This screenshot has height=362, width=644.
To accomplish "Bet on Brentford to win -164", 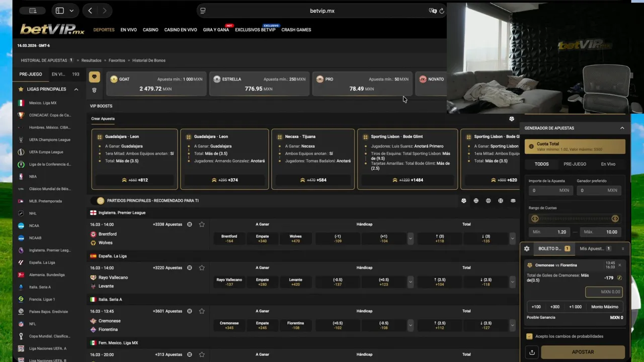I will pyautogui.click(x=229, y=238).
